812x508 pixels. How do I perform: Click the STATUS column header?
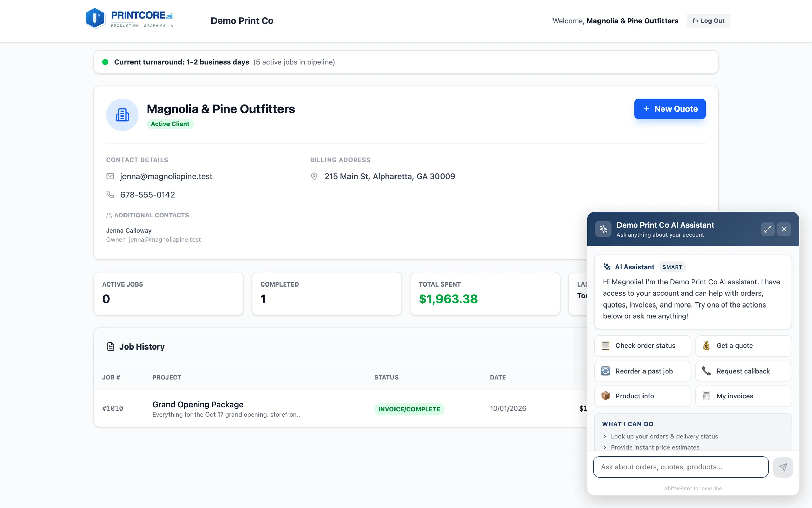pos(386,377)
